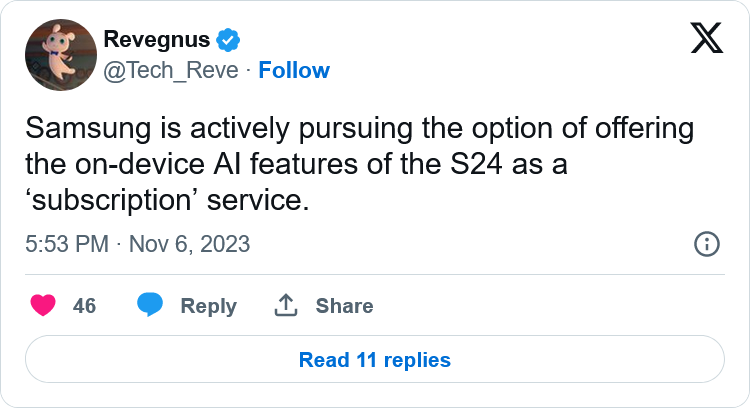Follow the @Tech_Reve account

pyautogui.click(x=294, y=70)
